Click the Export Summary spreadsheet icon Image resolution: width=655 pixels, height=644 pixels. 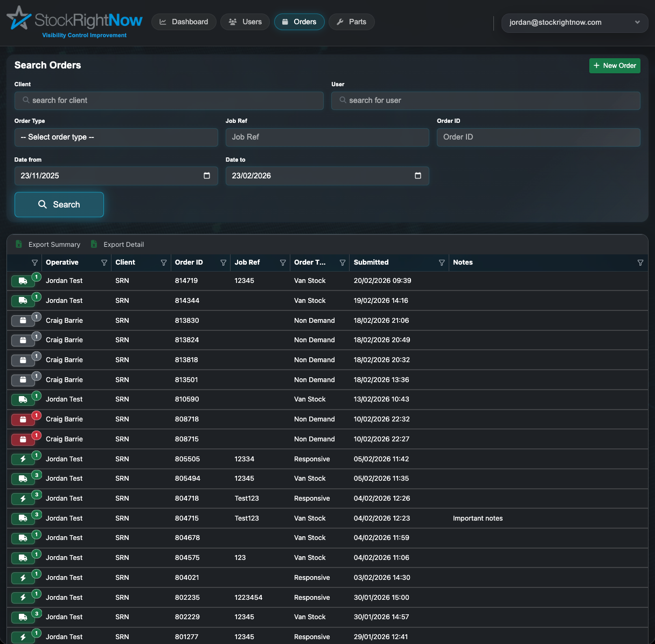[18, 244]
